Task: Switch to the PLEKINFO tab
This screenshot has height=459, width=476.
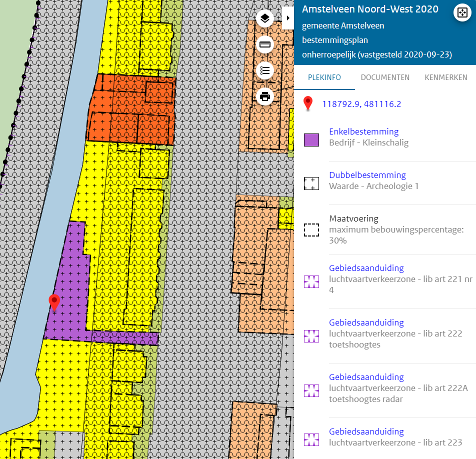Action: (324, 77)
